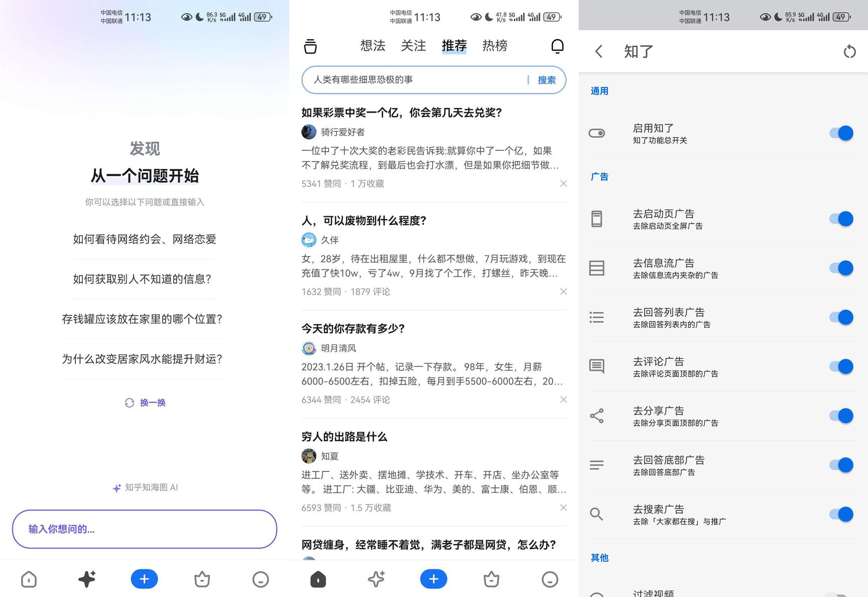Click the list icon beside 去回答列表广告
The height and width of the screenshot is (597, 868).
tap(597, 317)
